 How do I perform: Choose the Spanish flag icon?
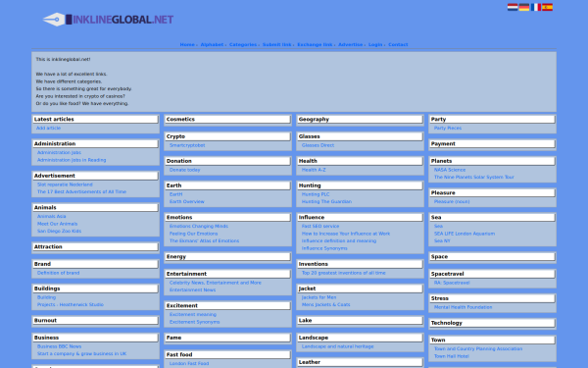[x=547, y=7]
